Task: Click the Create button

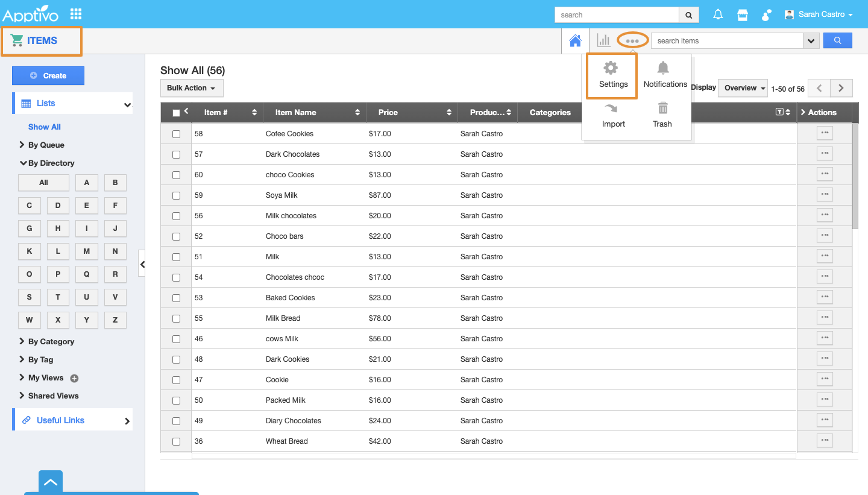Action: [48, 76]
